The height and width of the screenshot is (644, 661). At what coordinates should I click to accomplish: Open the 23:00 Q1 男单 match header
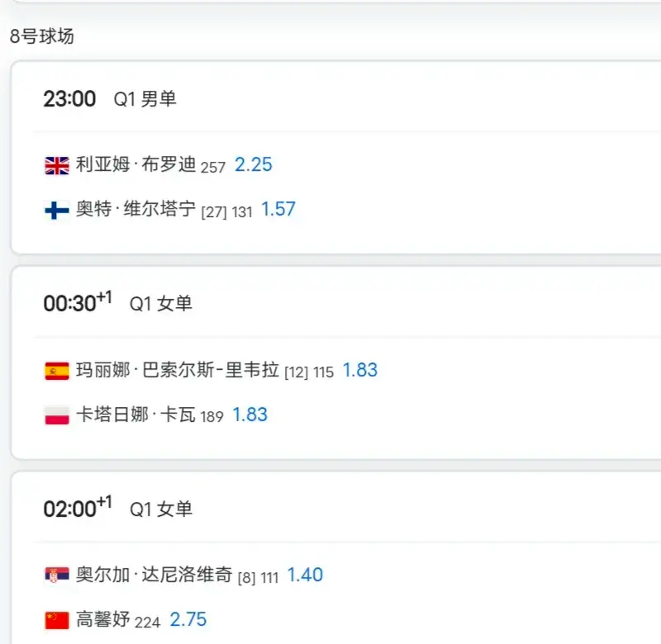(110, 100)
